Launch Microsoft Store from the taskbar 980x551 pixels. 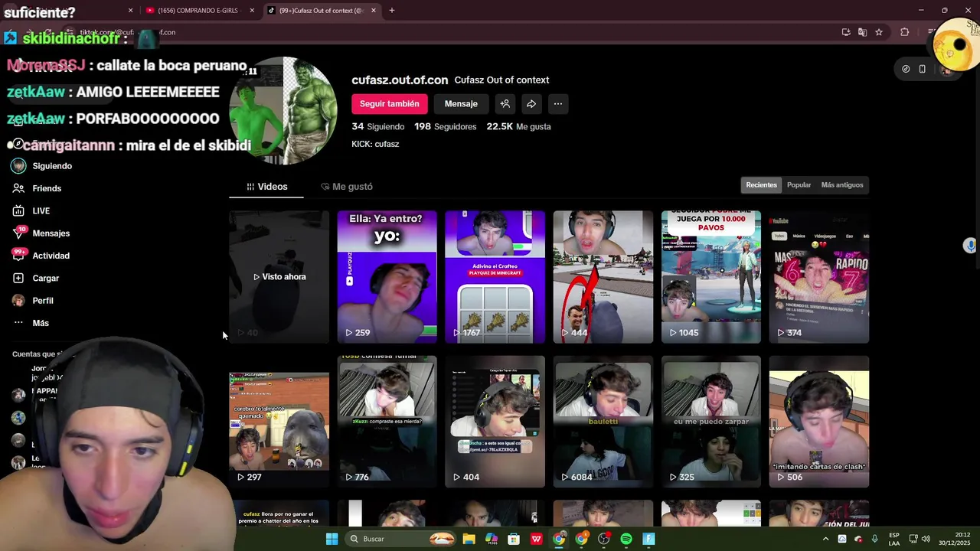click(x=514, y=539)
